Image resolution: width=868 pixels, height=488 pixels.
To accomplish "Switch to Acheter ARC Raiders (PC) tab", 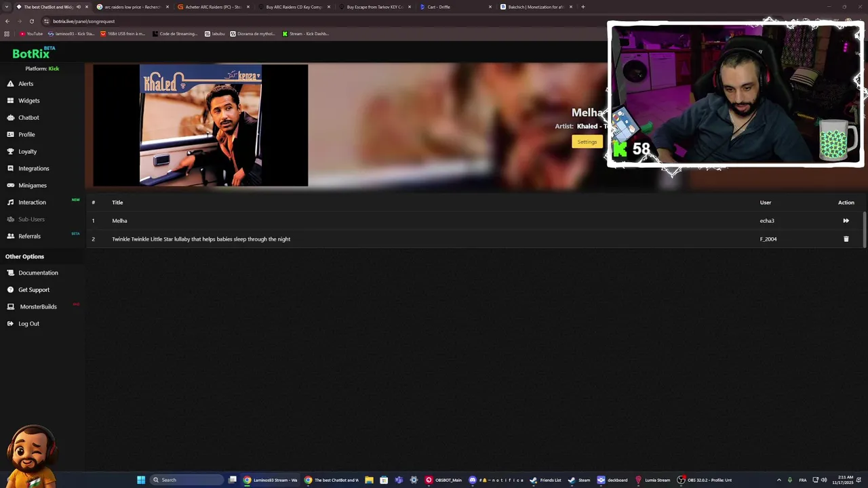I will click(213, 7).
